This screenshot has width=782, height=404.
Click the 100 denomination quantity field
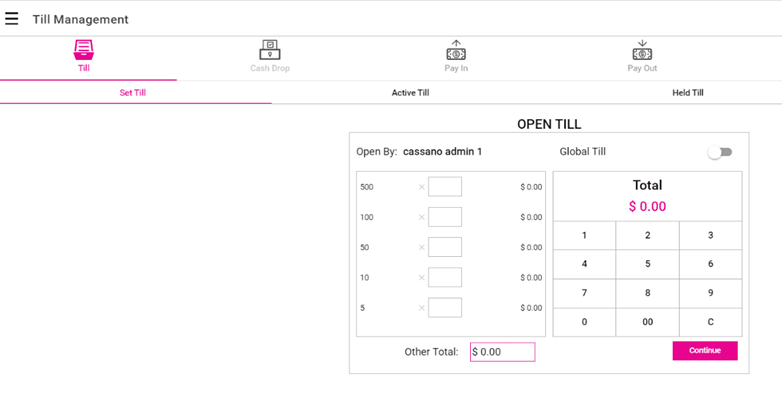coord(445,217)
